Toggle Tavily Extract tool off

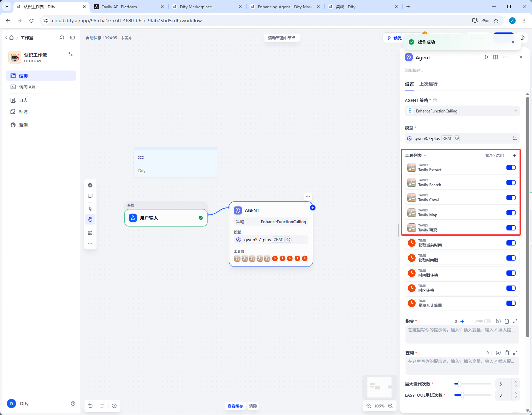click(x=511, y=168)
